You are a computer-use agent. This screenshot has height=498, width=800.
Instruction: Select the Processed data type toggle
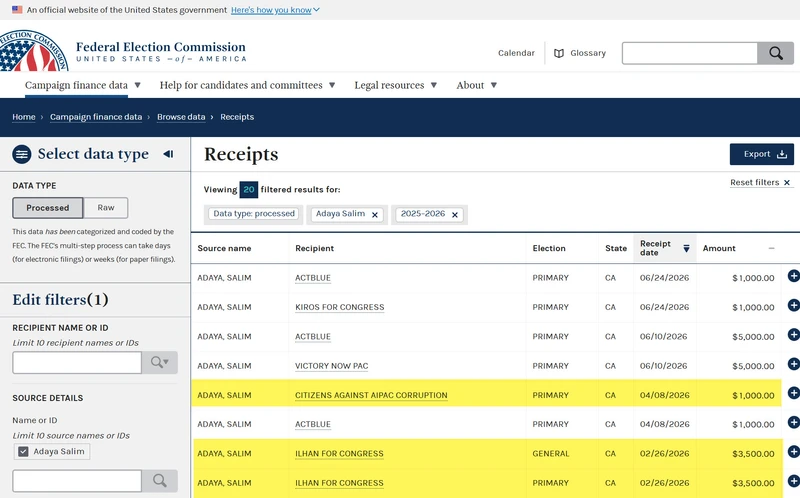47,208
